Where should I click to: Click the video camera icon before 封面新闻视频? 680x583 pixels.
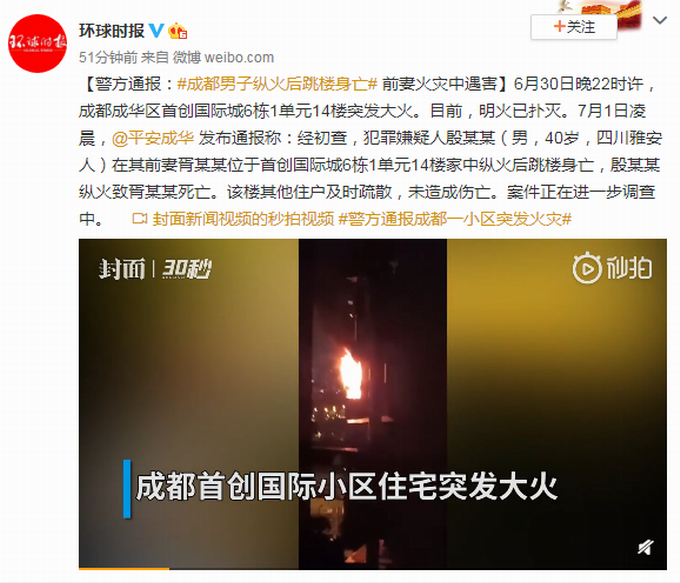pos(140,219)
